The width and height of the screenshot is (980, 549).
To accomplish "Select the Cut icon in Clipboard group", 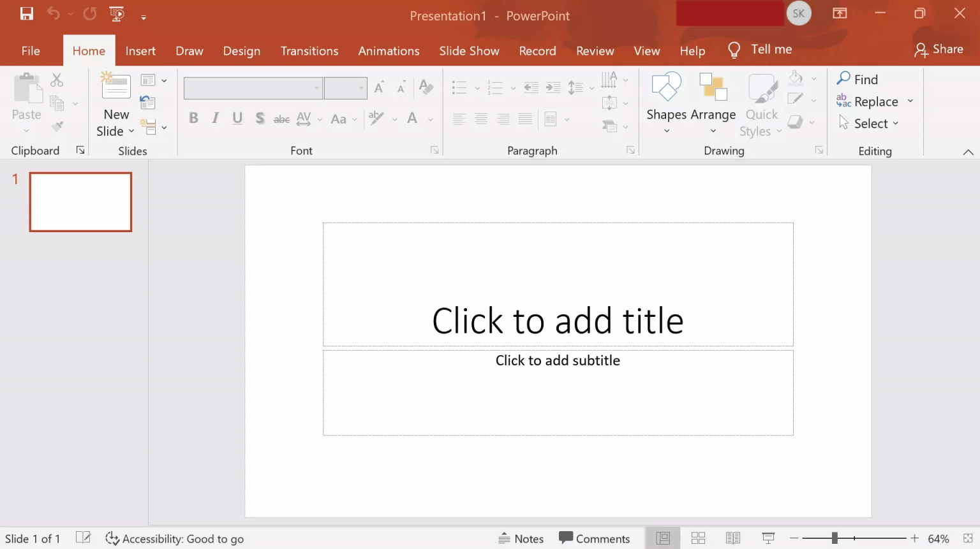I will (x=57, y=79).
